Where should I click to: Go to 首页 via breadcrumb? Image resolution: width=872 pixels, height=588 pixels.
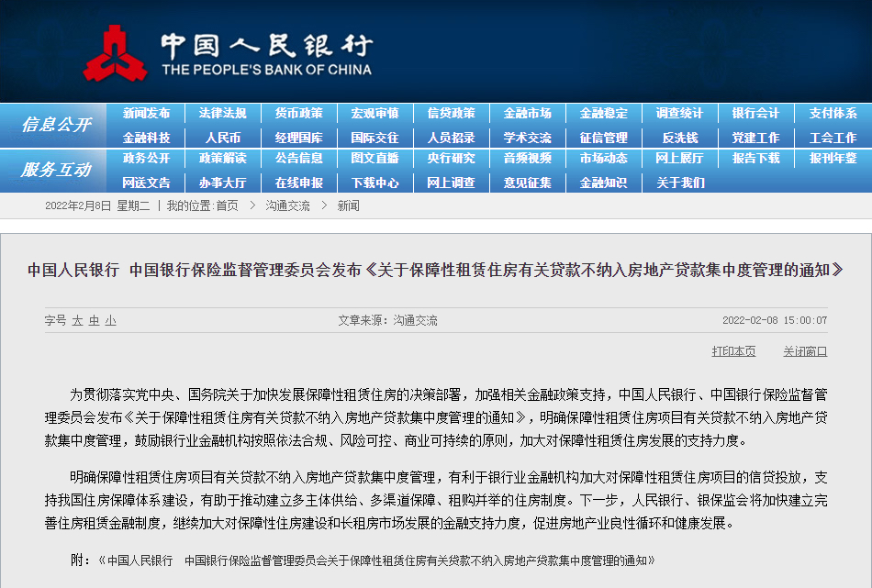point(227,206)
